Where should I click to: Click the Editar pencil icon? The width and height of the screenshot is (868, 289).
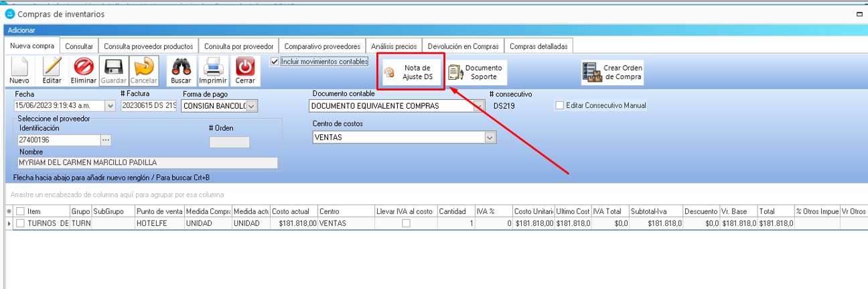click(x=52, y=67)
